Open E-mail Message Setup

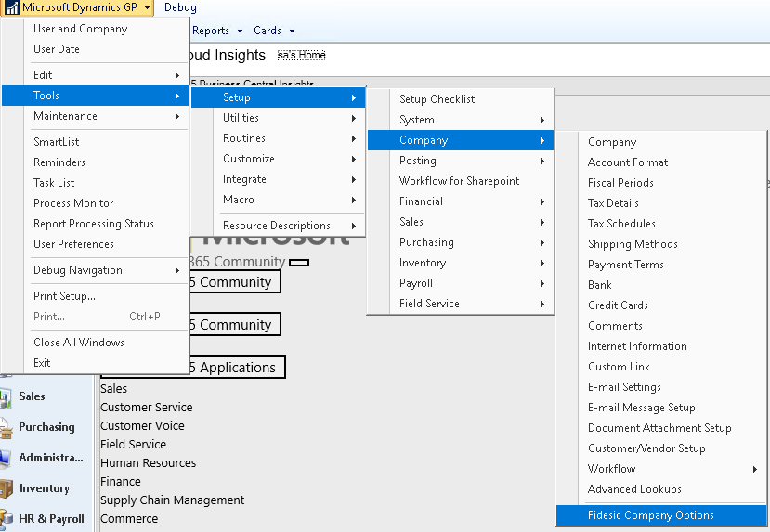[x=661, y=408]
